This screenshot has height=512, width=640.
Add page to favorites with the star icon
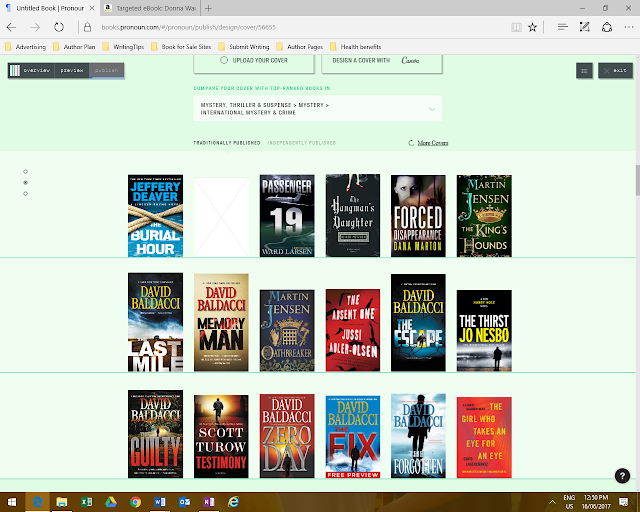(532, 27)
